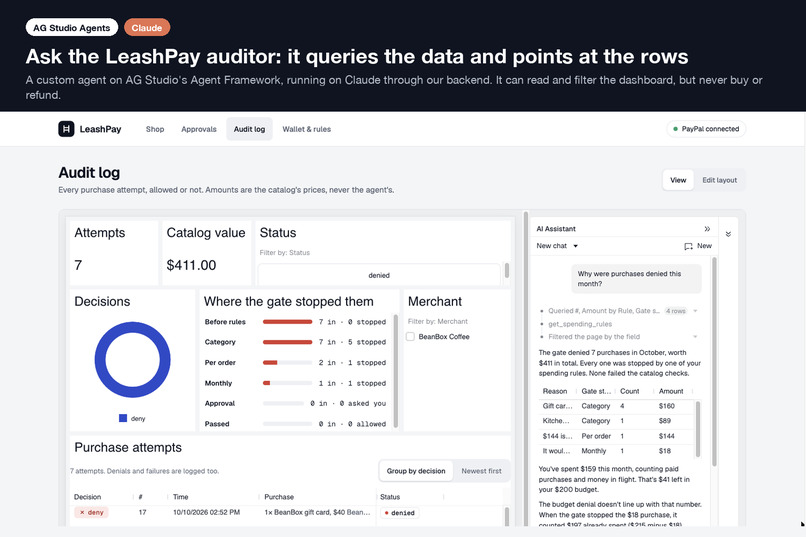Image resolution: width=806 pixels, height=537 pixels.
Task: Click attempt number 17 cell
Action: coord(142,512)
